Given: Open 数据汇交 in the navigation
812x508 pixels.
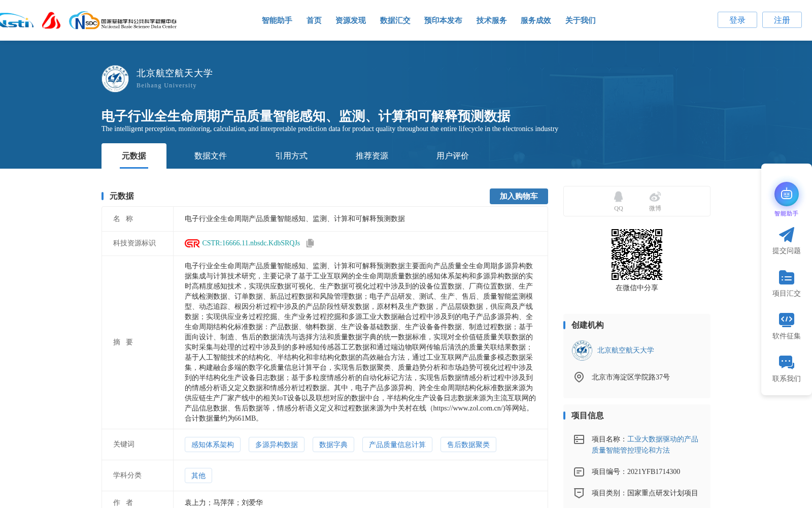Looking at the screenshot, I should coord(395,20).
